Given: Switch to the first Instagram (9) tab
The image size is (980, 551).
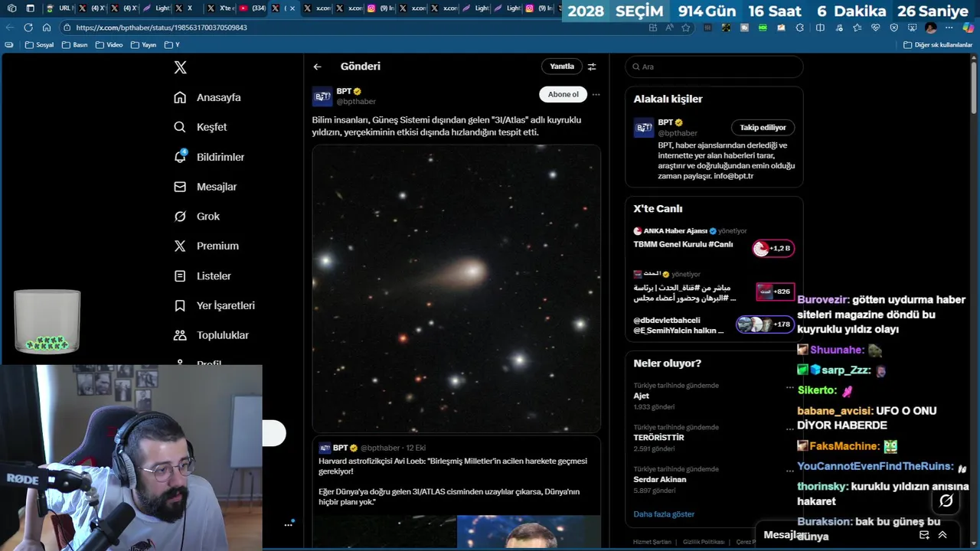Looking at the screenshot, I should [380, 8].
